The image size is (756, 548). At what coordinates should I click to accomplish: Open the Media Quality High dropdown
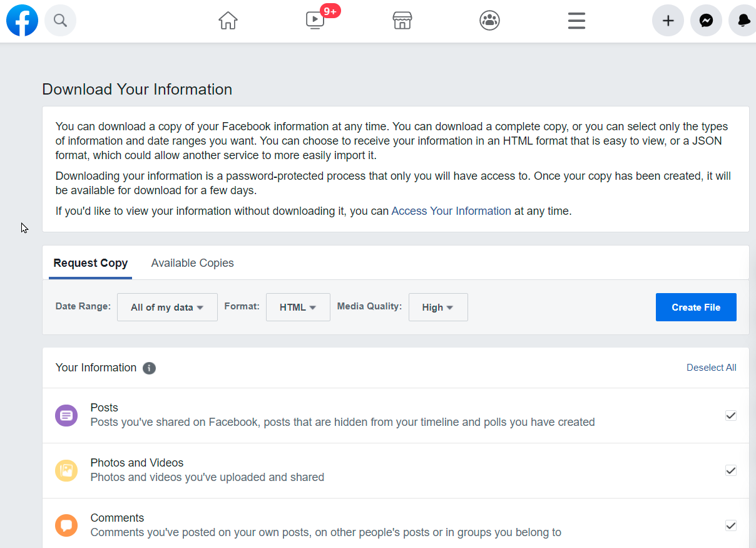[438, 307]
